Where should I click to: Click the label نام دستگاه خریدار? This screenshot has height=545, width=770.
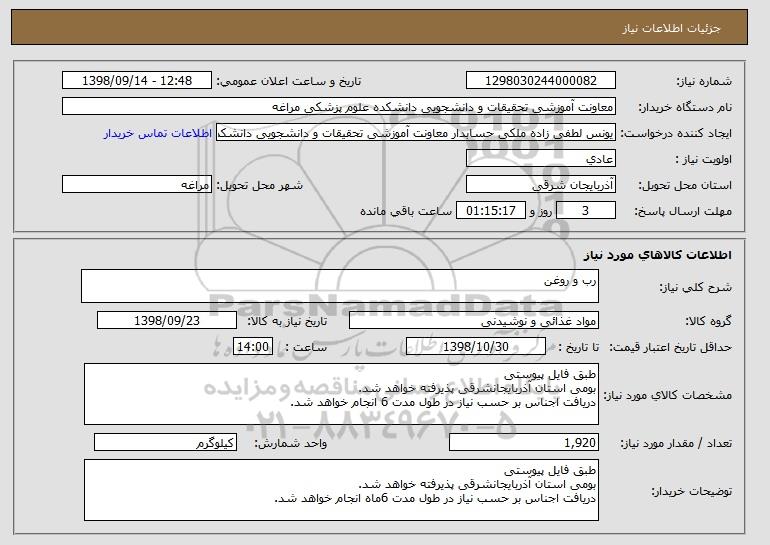coord(685,107)
